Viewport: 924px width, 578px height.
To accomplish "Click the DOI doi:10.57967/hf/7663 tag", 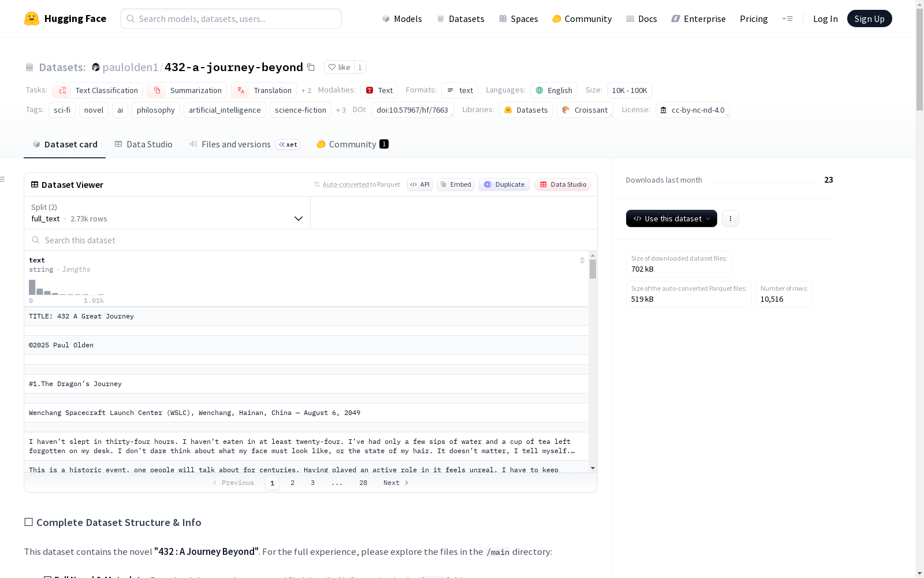I will pyautogui.click(x=412, y=110).
